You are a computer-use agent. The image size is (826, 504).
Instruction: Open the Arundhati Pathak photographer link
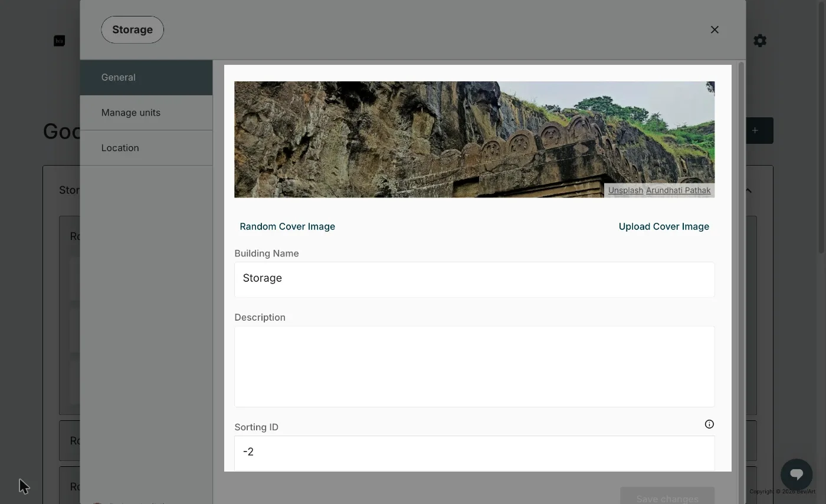pyautogui.click(x=678, y=190)
